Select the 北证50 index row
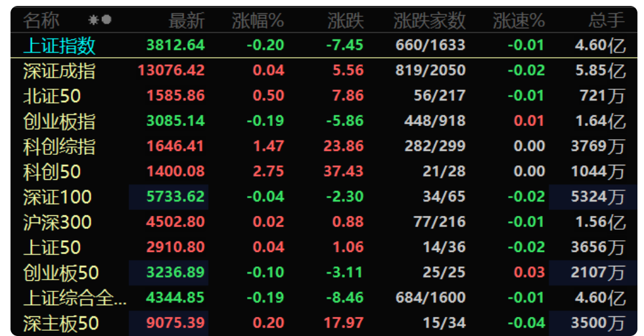The width and height of the screenshot is (644, 336). 52,96
